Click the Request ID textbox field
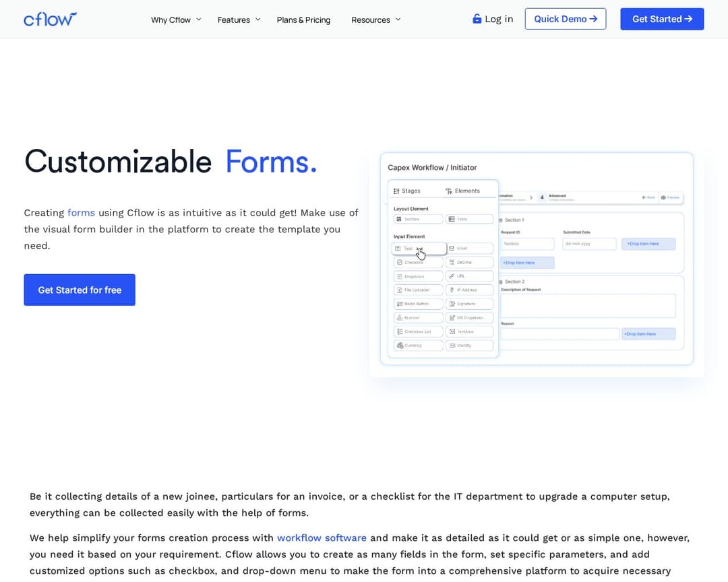The width and height of the screenshot is (728, 582). pyautogui.click(x=527, y=244)
